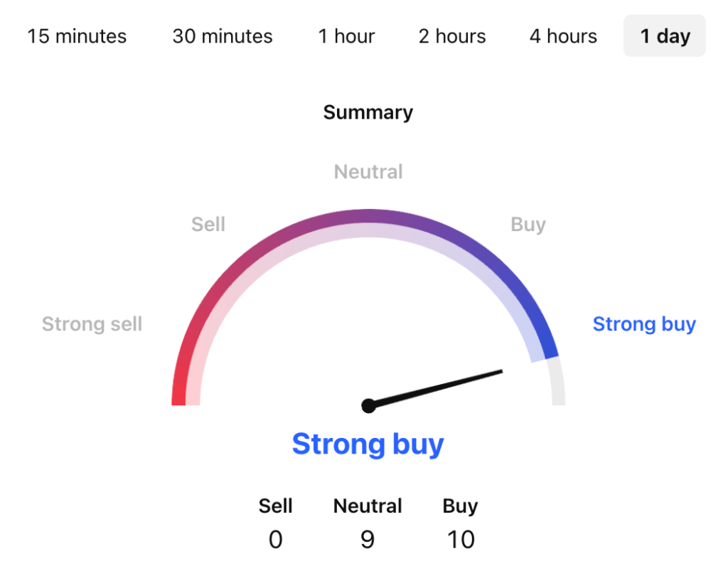Click the gauge needle pointer
The image size is (728, 566).
point(434,388)
